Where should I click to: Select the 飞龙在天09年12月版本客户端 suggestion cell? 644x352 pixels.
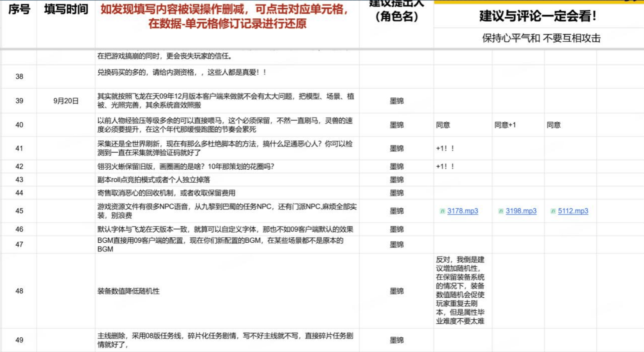click(x=227, y=101)
